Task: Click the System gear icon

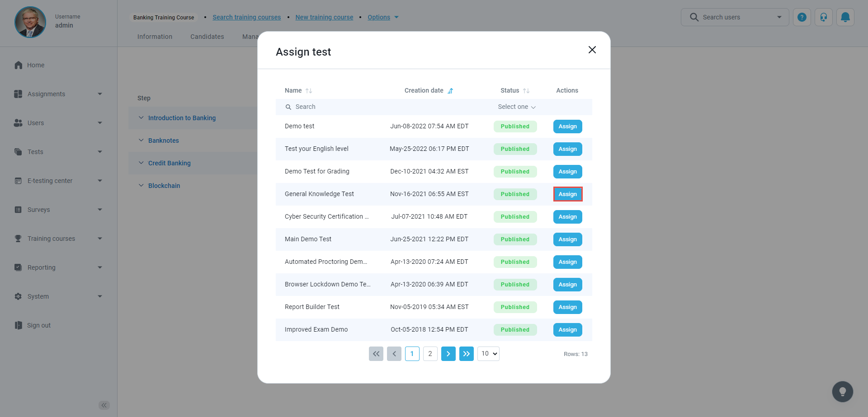Action: click(18, 296)
